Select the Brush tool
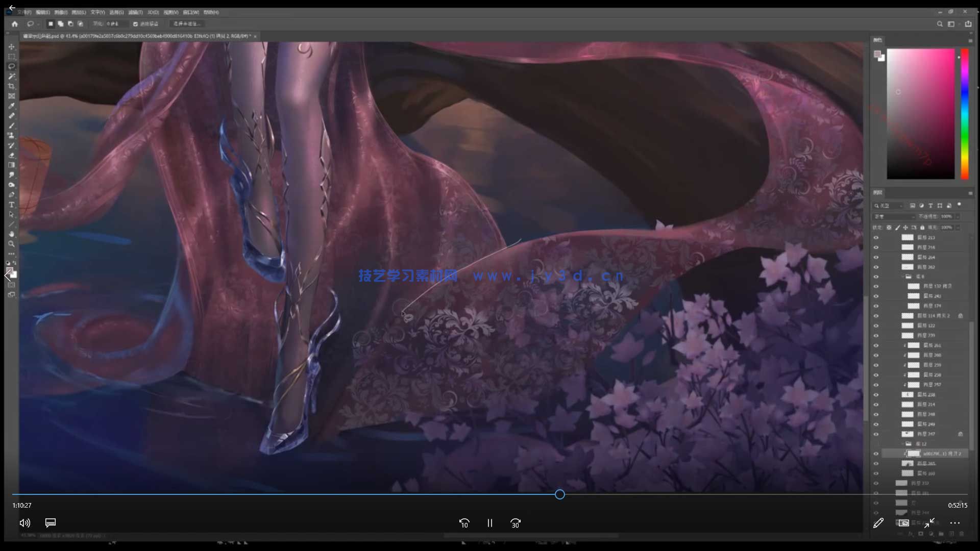 [11, 126]
